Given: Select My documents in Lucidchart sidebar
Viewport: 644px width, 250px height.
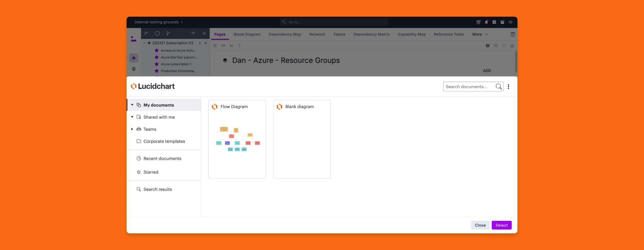Looking at the screenshot, I should click(x=164, y=105).
